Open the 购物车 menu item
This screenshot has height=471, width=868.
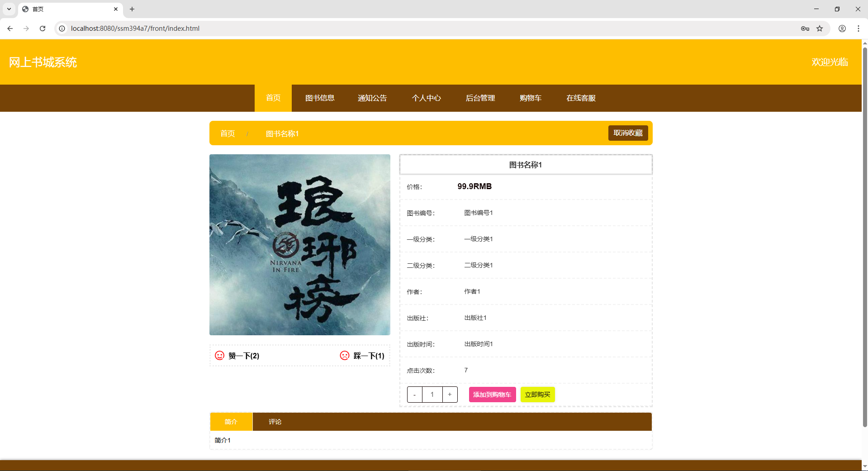531,98
